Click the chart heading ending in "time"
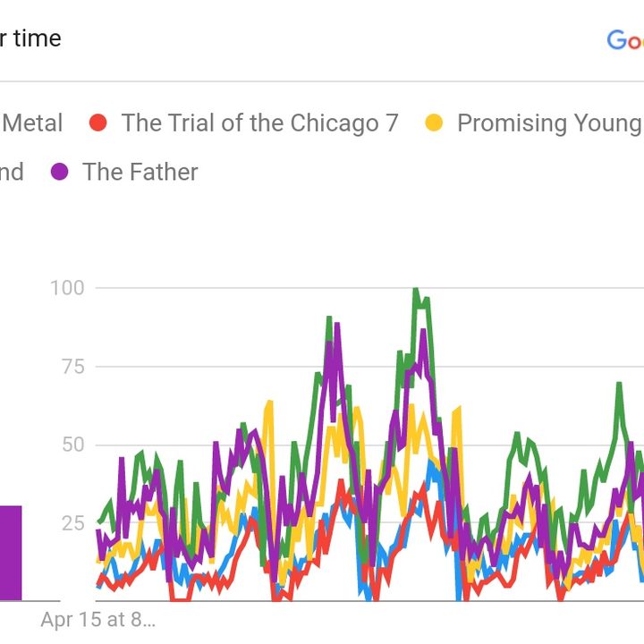The height and width of the screenshot is (644, 644). pyautogui.click(x=30, y=38)
